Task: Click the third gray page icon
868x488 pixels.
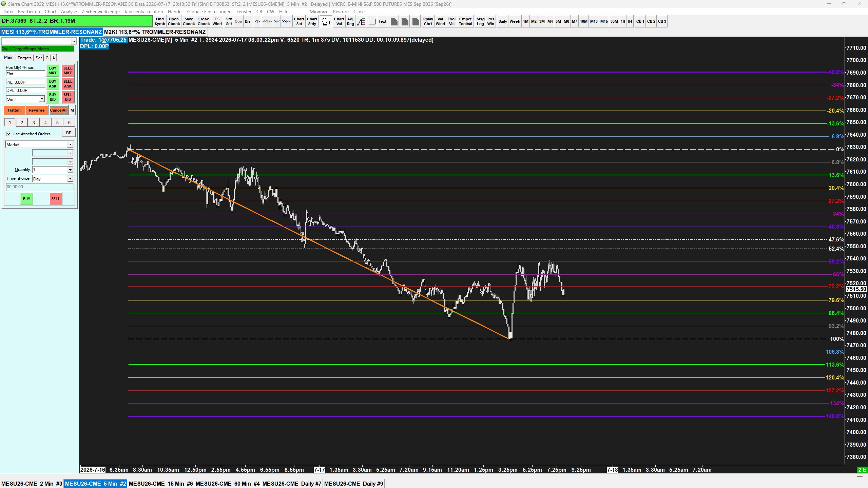Action: [x=416, y=22]
